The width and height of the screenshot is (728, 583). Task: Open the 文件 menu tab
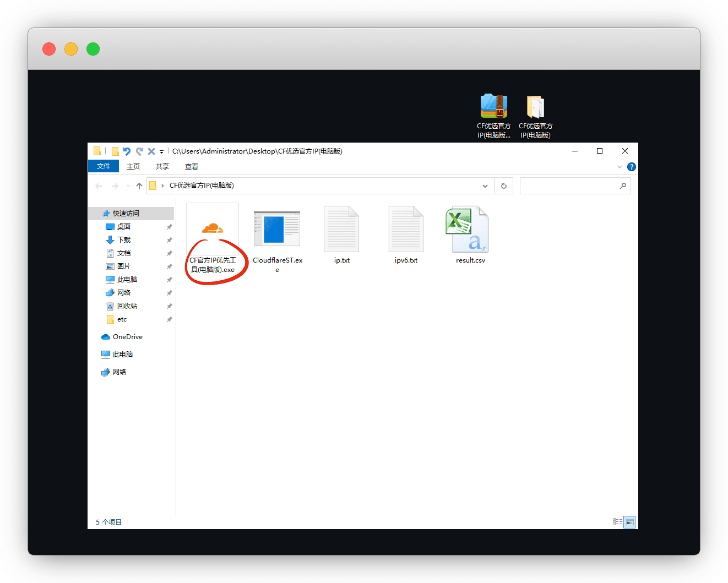pos(104,166)
